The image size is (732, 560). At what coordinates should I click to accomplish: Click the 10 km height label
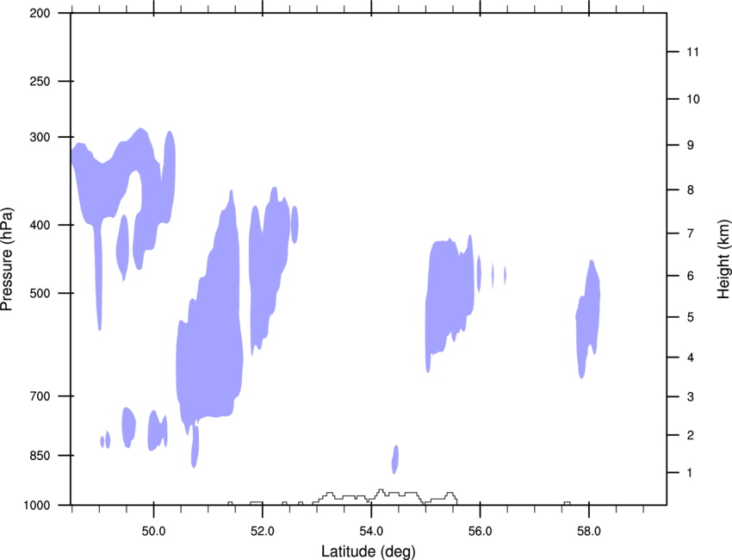pyautogui.click(x=693, y=99)
